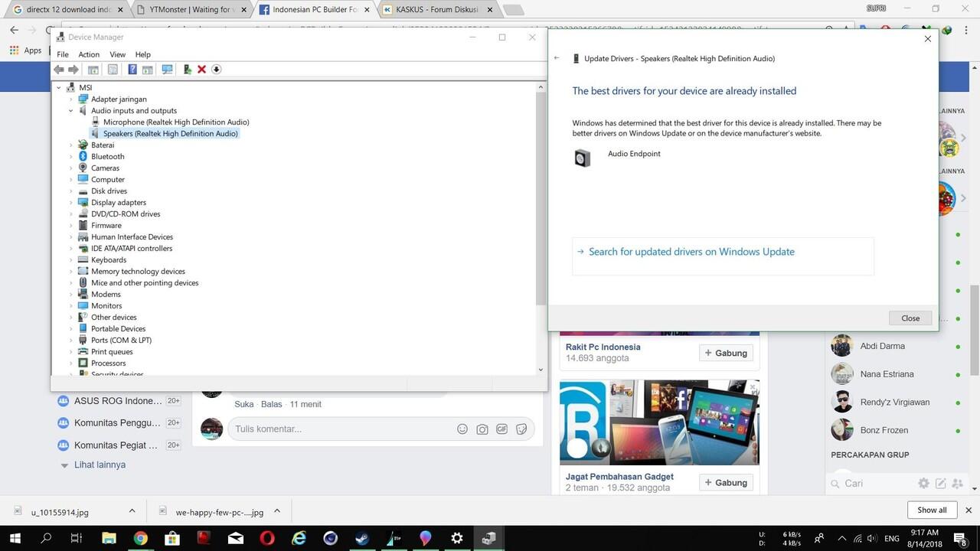Click the Tulis komentar comment input field
Screen dimensions: 980x551
coord(381,429)
